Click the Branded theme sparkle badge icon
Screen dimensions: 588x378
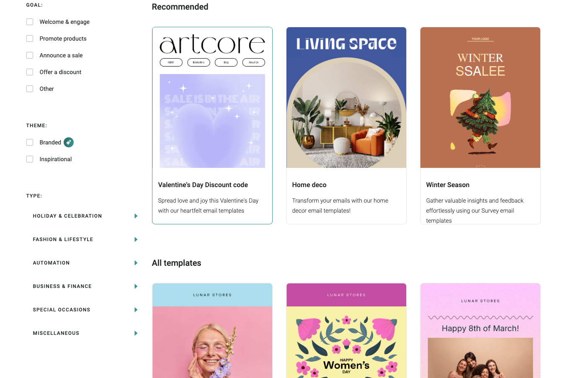tap(69, 142)
